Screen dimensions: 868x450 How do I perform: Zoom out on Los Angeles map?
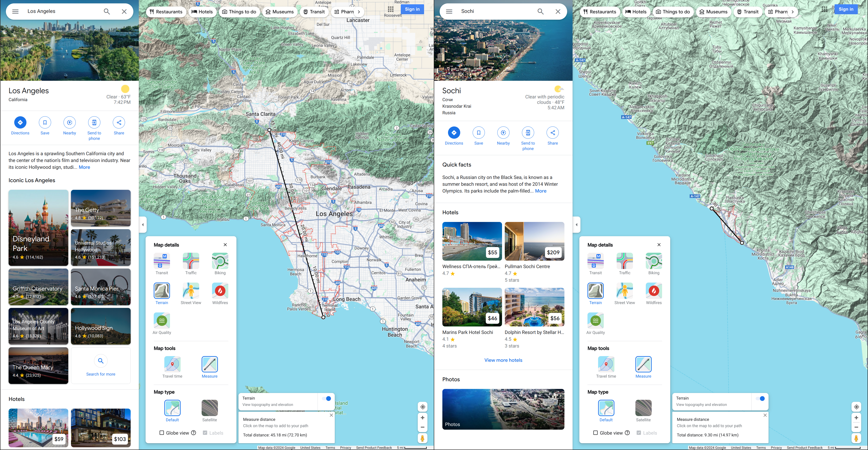point(422,427)
